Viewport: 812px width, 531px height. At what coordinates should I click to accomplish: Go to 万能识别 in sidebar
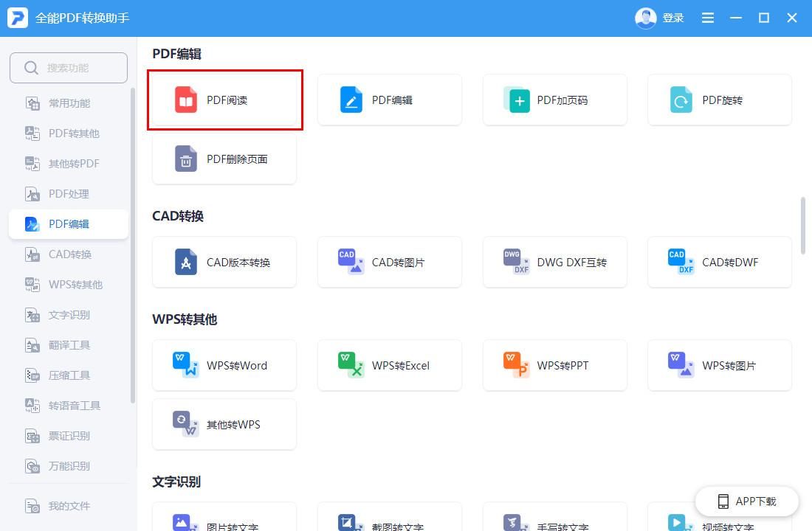(69, 466)
